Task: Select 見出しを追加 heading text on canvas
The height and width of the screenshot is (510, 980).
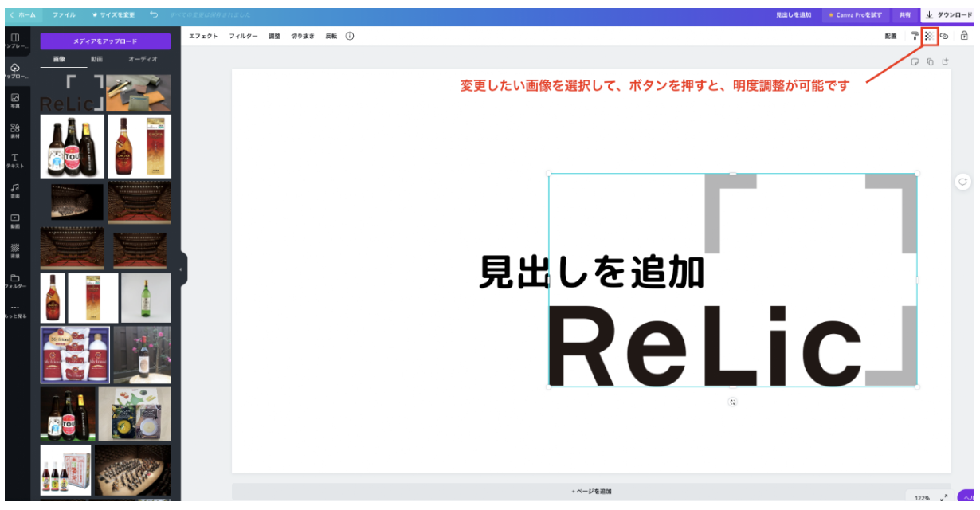Action: click(591, 272)
